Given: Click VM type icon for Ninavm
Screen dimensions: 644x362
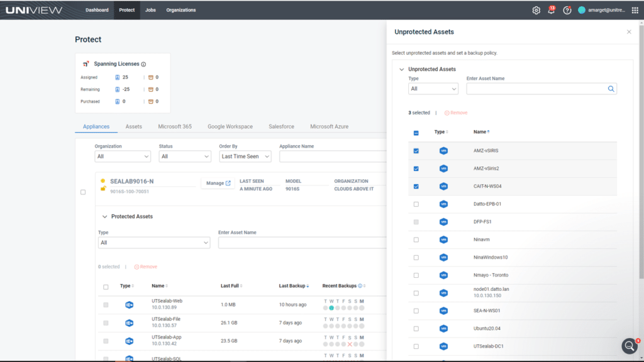Looking at the screenshot, I should coord(443,239).
